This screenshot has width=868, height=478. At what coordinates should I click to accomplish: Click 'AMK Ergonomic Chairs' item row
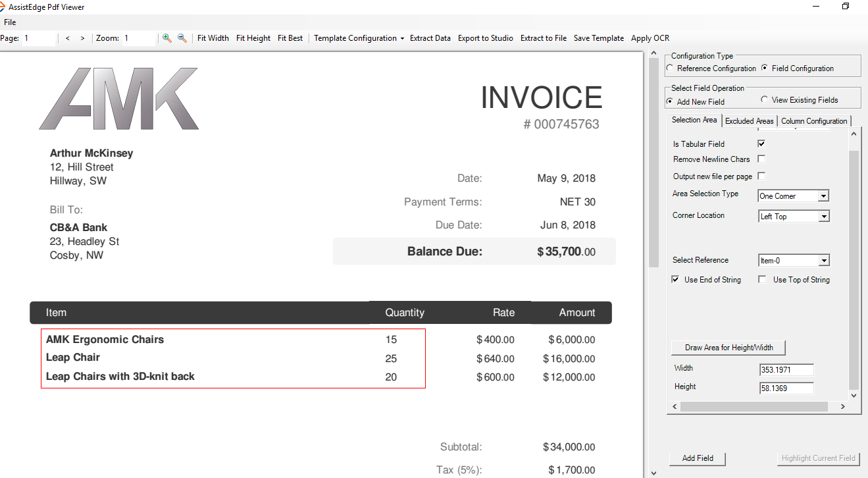click(105, 340)
